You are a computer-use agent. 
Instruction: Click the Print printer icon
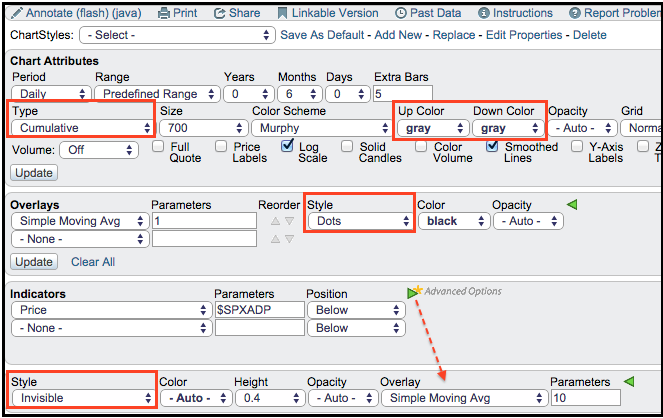[x=164, y=13]
